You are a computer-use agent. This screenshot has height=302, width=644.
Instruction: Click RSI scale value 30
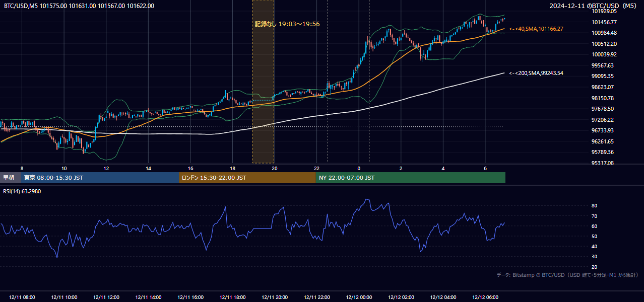(594, 257)
